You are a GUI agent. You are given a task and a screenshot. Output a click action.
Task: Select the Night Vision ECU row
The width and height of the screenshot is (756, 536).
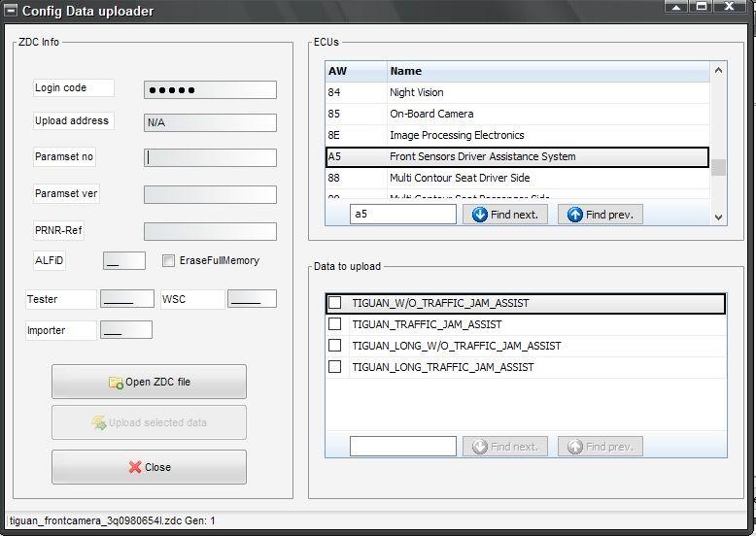click(517, 92)
